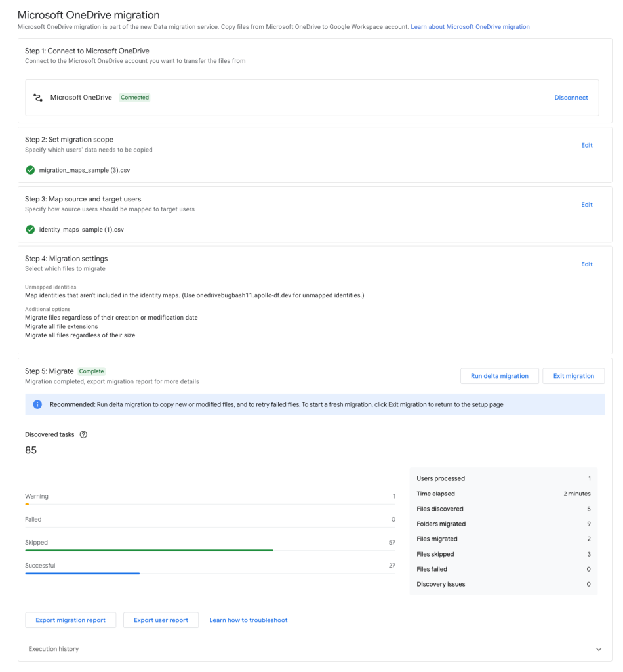Click green checkmark beside migration_maps_sample file

click(30, 170)
